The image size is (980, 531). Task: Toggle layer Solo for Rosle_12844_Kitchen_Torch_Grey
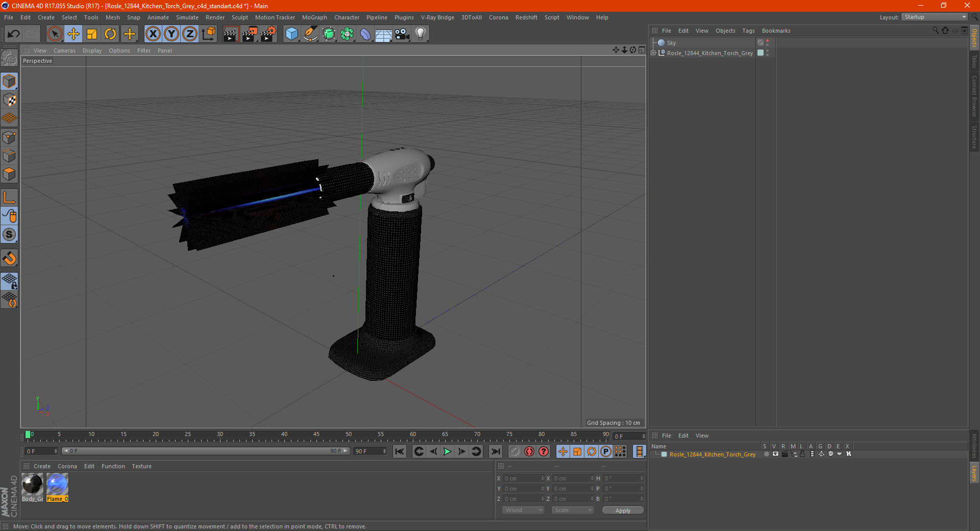click(x=767, y=454)
